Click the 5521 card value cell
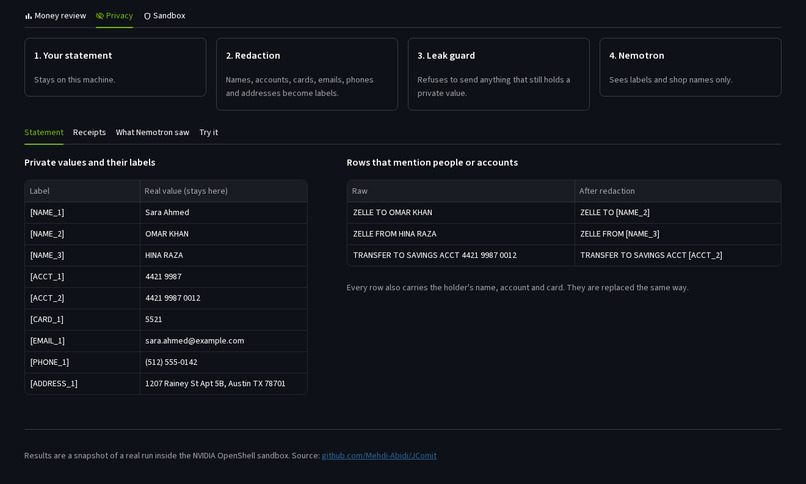 click(224, 320)
